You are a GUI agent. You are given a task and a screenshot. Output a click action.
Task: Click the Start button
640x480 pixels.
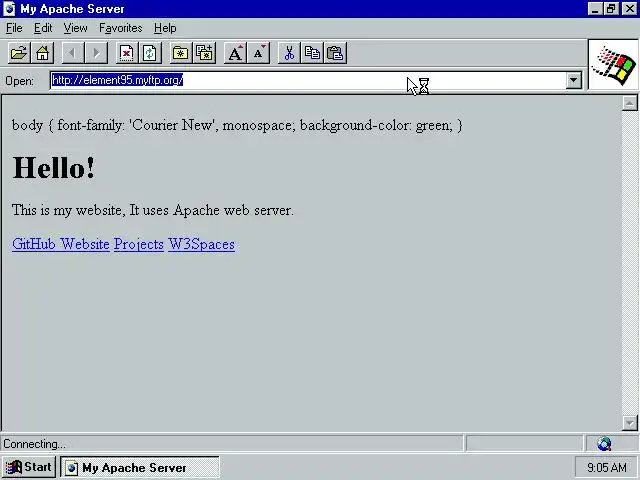click(29, 467)
